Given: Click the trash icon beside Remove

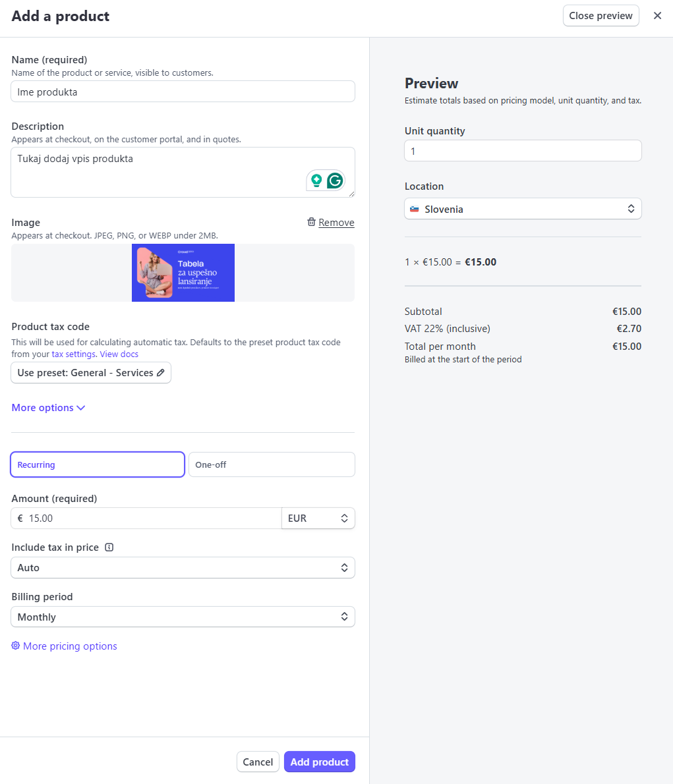Looking at the screenshot, I should (x=311, y=222).
